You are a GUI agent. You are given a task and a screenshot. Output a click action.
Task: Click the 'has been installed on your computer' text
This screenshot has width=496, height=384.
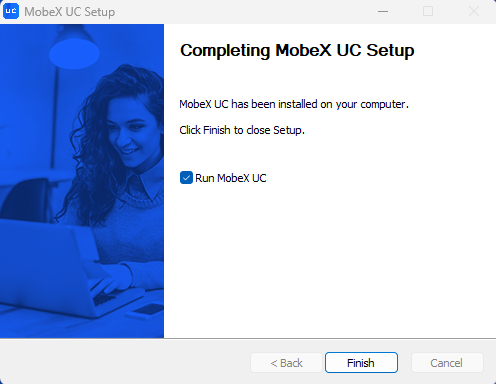pyautogui.click(x=320, y=104)
